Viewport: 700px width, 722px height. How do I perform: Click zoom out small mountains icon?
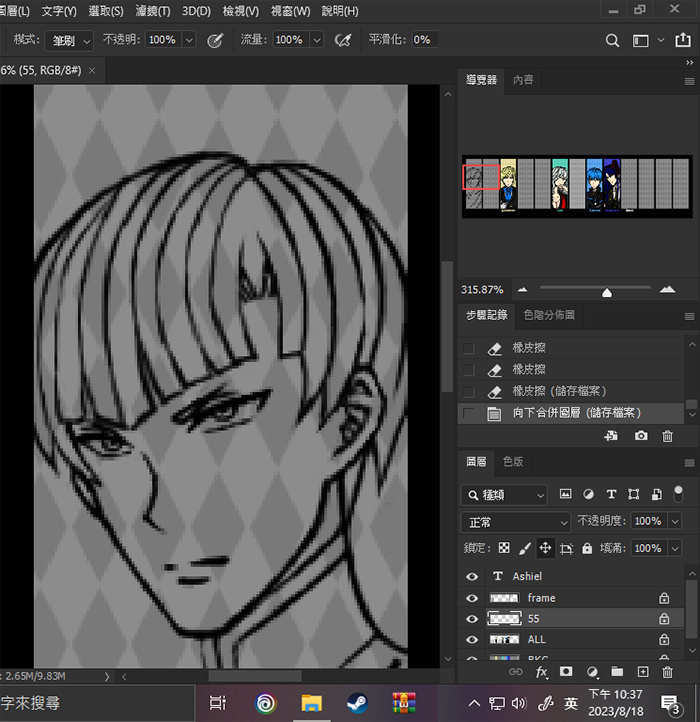click(x=522, y=290)
